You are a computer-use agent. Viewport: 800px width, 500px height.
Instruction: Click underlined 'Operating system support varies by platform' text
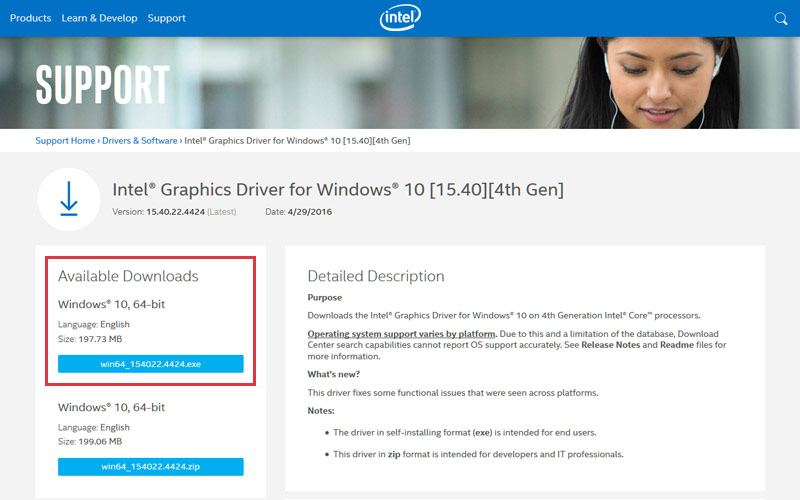[x=401, y=334]
